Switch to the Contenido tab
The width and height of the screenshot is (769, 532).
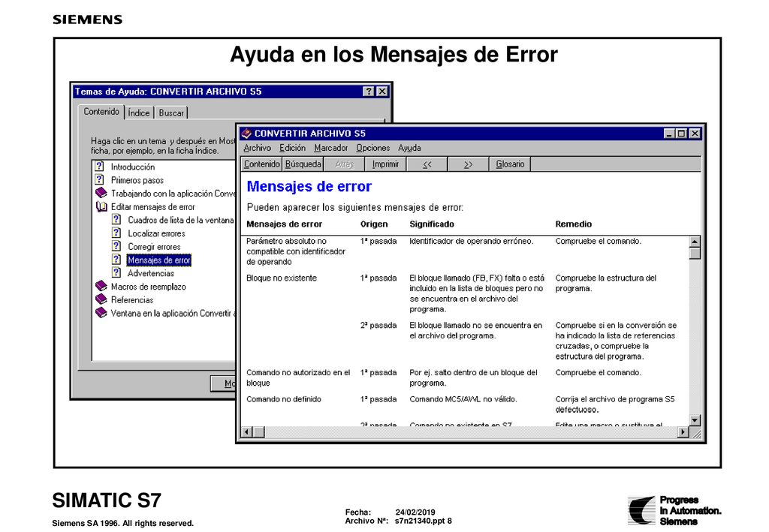101,112
